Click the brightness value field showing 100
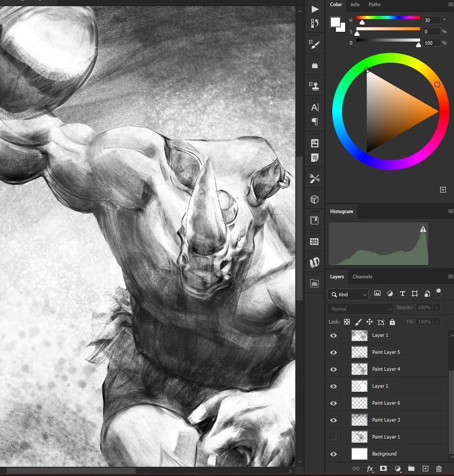This screenshot has height=476, width=454. (431, 43)
